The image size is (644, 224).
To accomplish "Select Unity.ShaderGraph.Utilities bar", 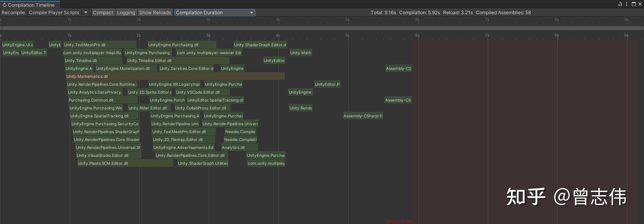I will tap(203, 163).
